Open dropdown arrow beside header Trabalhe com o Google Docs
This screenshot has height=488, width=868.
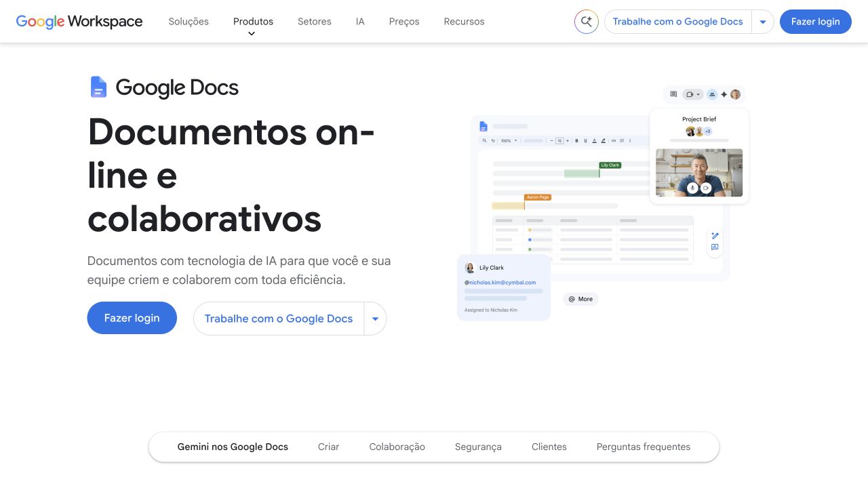click(763, 22)
